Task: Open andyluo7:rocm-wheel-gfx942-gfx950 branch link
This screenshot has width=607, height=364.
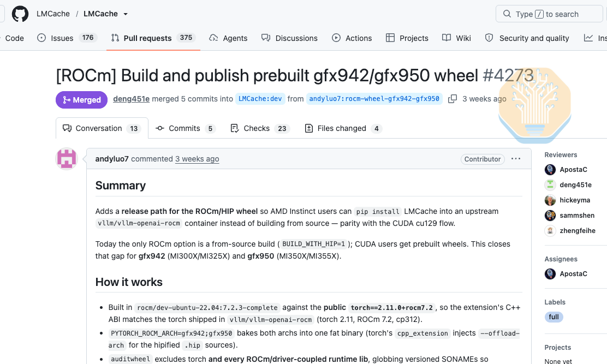Action: (374, 99)
